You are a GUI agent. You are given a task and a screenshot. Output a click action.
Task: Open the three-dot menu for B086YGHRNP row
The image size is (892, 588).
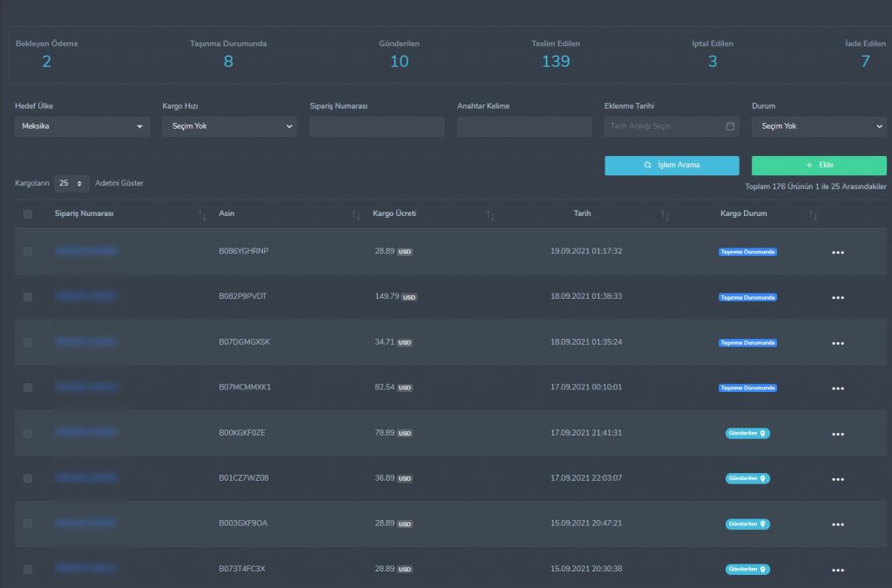837,253
